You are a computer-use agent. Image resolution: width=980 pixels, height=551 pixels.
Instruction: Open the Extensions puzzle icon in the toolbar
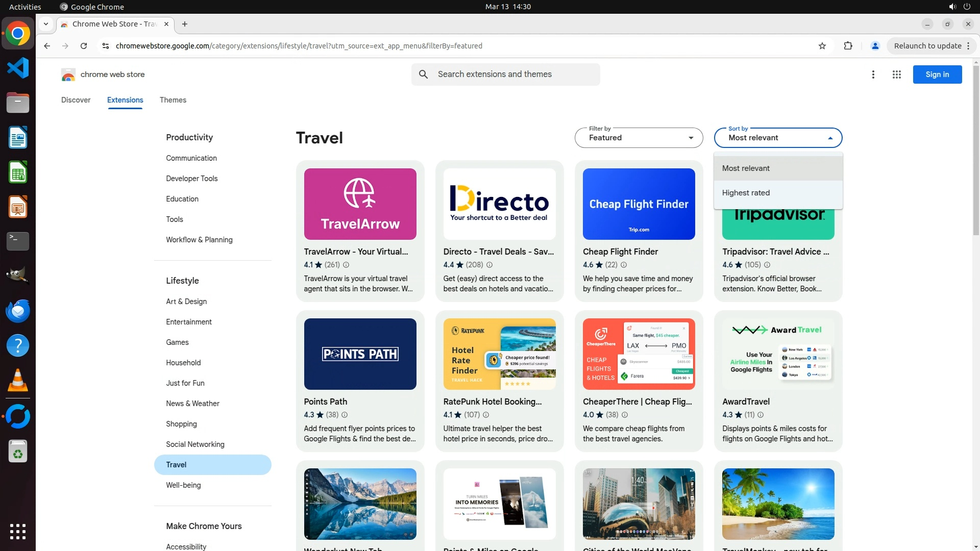(x=848, y=46)
